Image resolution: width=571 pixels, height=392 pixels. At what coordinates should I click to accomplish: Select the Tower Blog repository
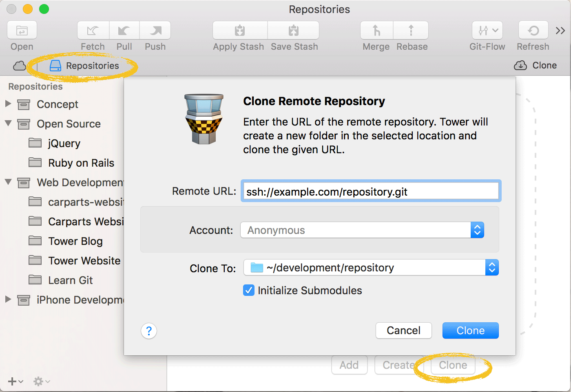click(x=75, y=241)
